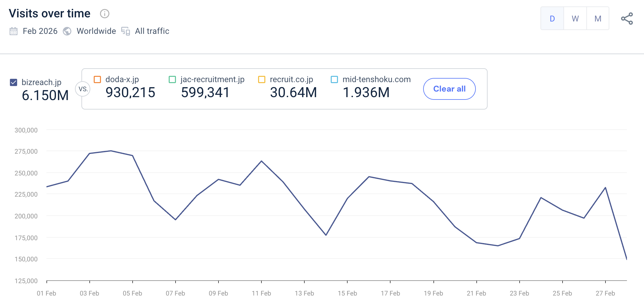Click the devices icon beside All traffic

point(126,31)
